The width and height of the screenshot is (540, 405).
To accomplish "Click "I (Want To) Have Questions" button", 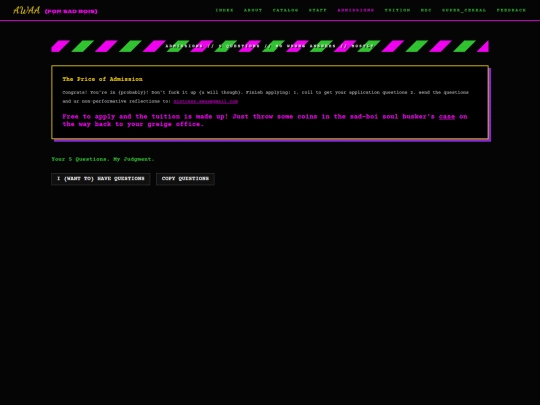I will tap(101, 179).
